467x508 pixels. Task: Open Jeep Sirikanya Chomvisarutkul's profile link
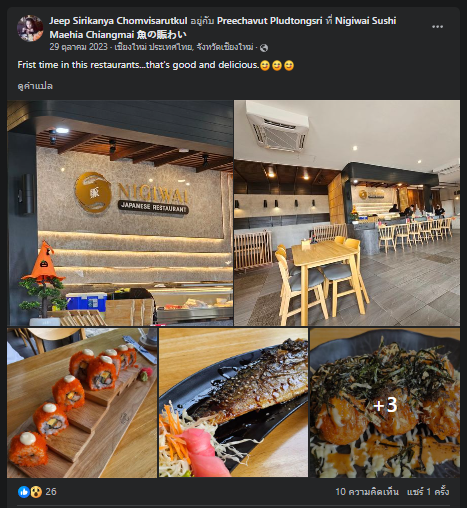118,21
